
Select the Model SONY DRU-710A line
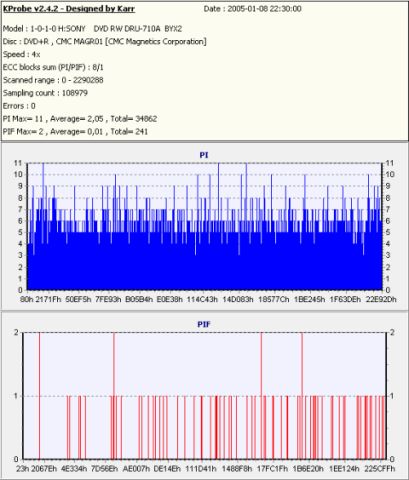point(92,29)
